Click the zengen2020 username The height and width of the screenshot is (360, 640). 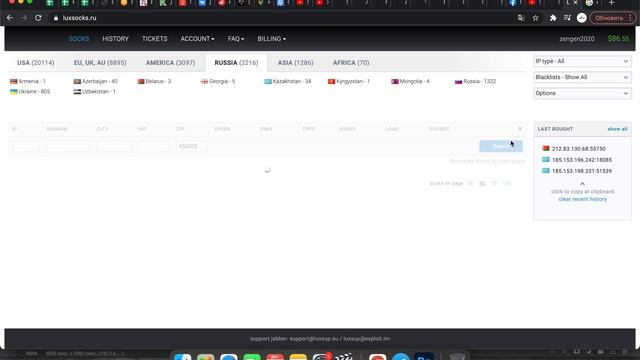point(577,39)
